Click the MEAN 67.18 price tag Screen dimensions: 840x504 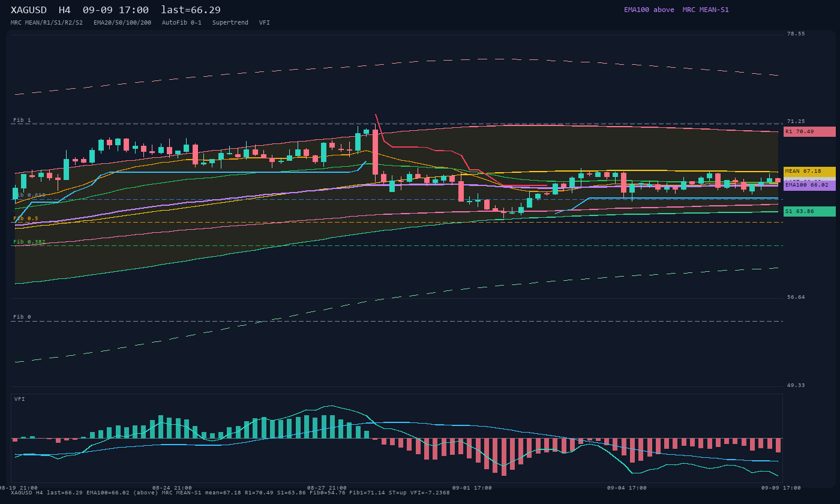[x=809, y=172]
